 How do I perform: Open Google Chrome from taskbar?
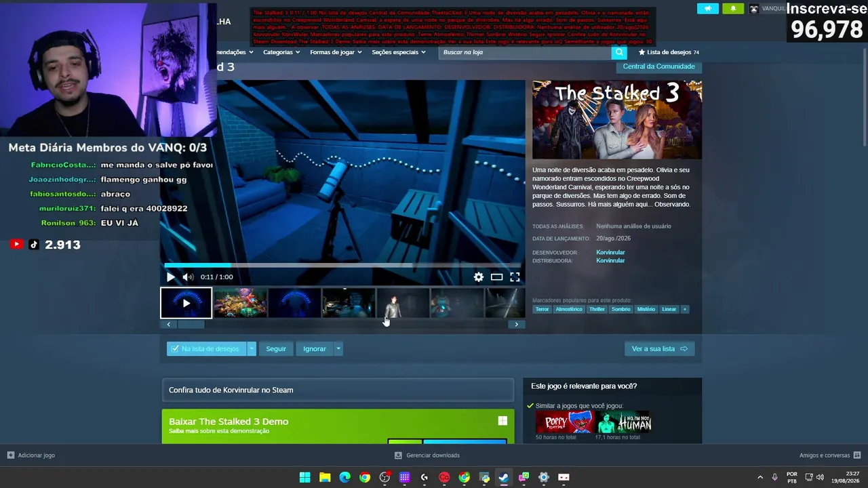click(x=365, y=477)
